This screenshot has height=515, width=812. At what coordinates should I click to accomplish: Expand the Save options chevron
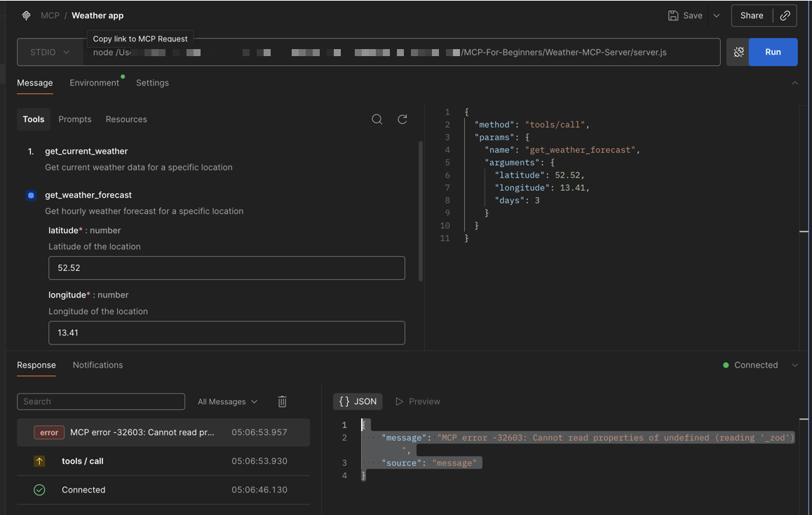[716, 15]
